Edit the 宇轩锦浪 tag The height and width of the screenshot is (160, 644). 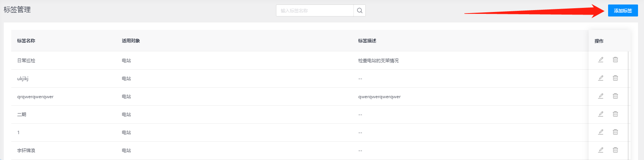(601, 150)
